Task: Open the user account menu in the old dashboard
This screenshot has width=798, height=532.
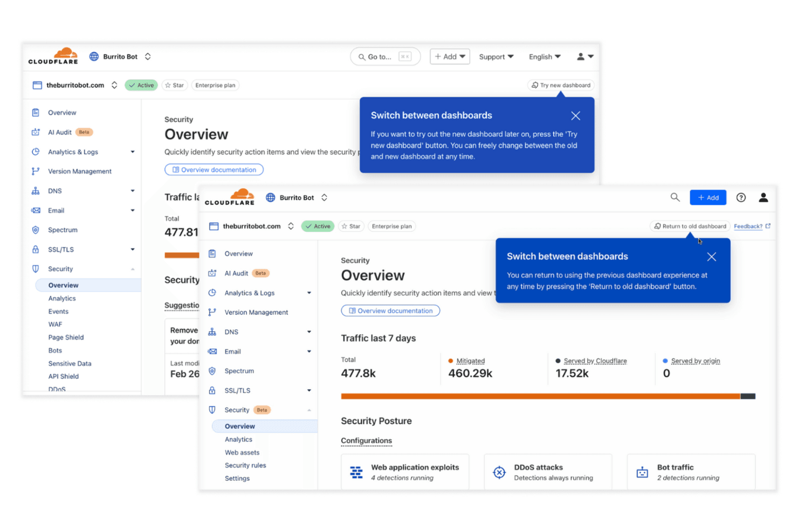Action: (585, 57)
